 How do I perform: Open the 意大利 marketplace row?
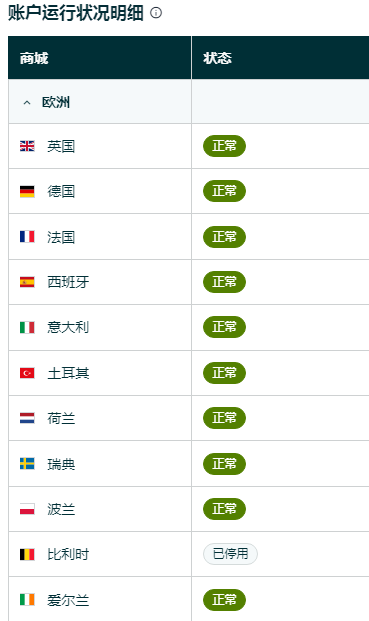click(188, 328)
